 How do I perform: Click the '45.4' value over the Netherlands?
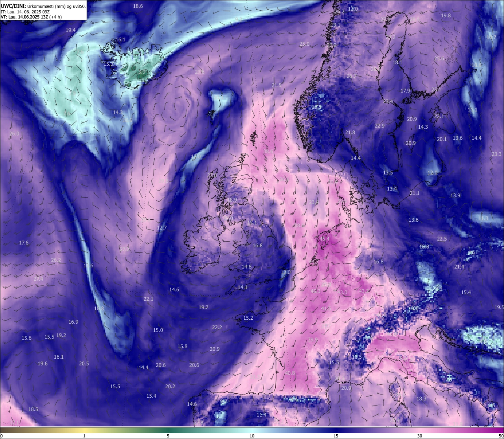pyautogui.click(x=324, y=239)
